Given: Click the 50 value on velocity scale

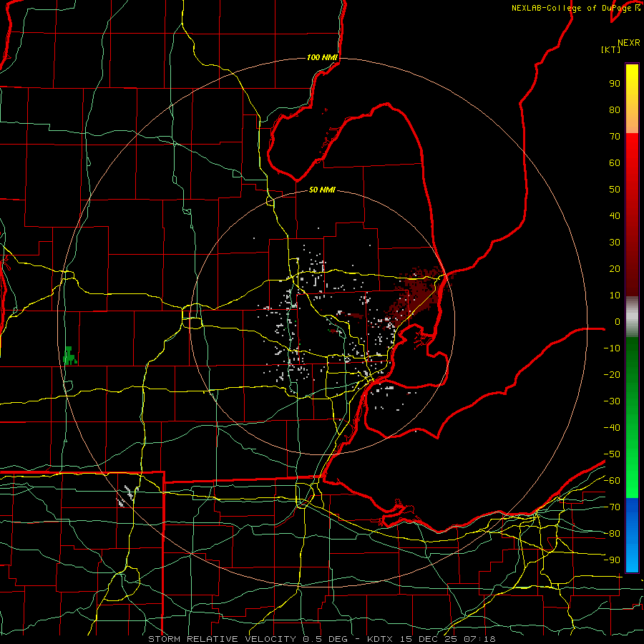Looking at the screenshot, I should [615, 190].
